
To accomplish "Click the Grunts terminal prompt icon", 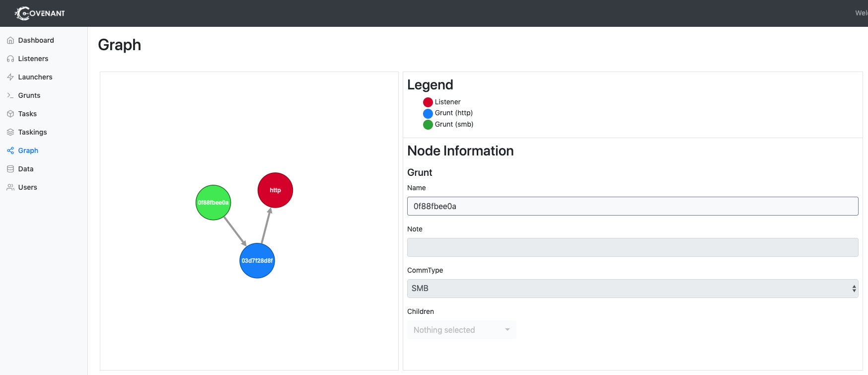I will click(x=10, y=95).
